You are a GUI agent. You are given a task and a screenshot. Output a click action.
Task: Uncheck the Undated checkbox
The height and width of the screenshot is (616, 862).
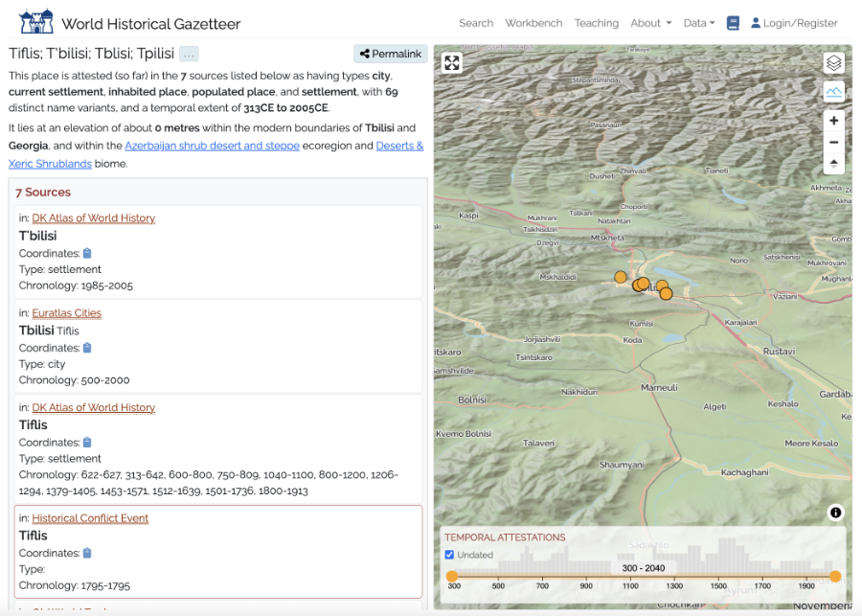[450, 555]
